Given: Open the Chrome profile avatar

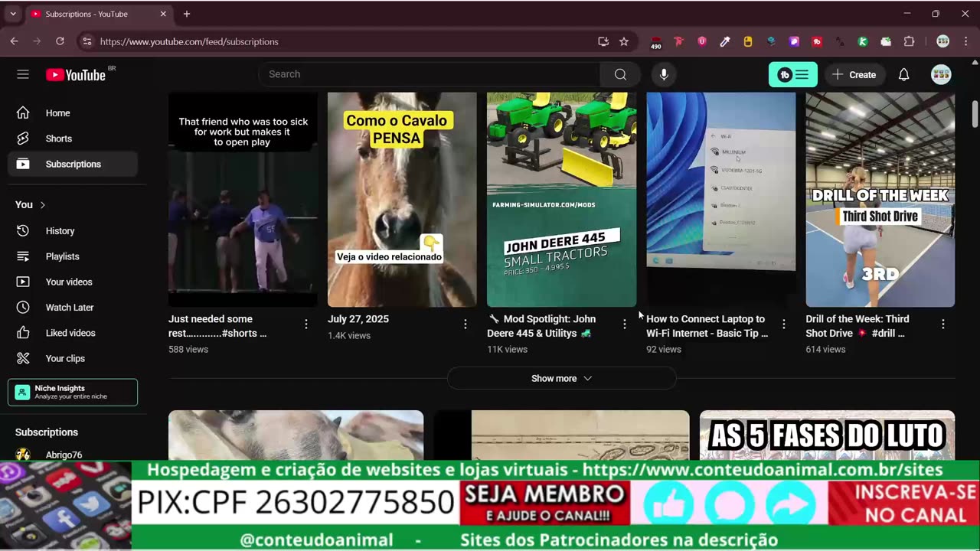Looking at the screenshot, I should pyautogui.click(x=943, y=41).
